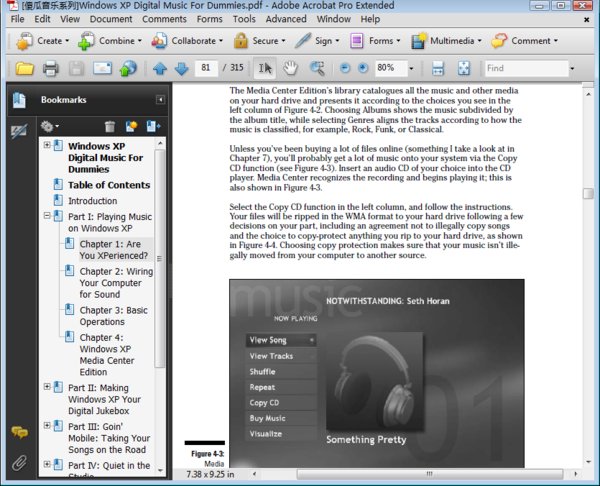The image size is (600, 486).
Task: Open the Document menu
Action: click(111, 19)
